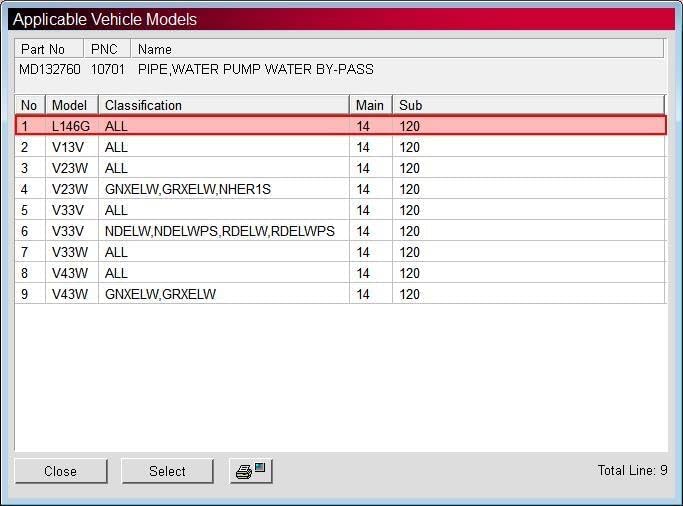The width and height of the screenshot is (683, 506).
Task: Select model V33V in row 5
Action: pos(68,210)
